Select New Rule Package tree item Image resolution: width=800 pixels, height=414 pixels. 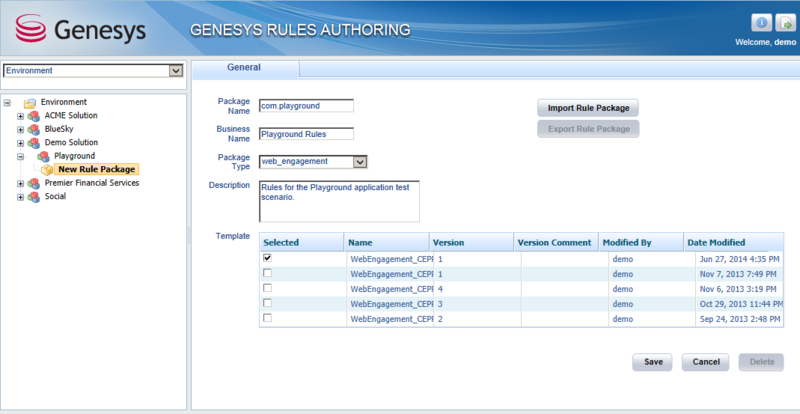(x=96, y=169)
